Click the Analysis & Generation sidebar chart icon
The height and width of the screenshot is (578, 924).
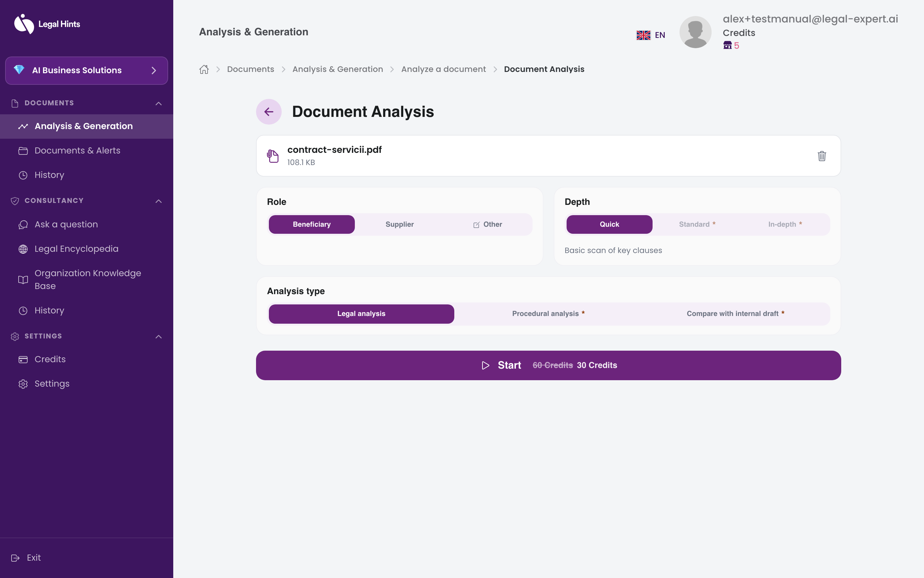(x=23, y=126)
